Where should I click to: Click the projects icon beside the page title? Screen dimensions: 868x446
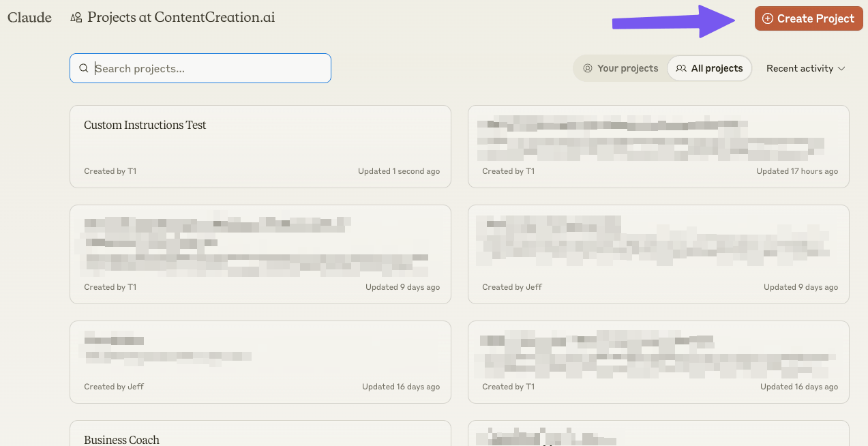tap(76, 18)
